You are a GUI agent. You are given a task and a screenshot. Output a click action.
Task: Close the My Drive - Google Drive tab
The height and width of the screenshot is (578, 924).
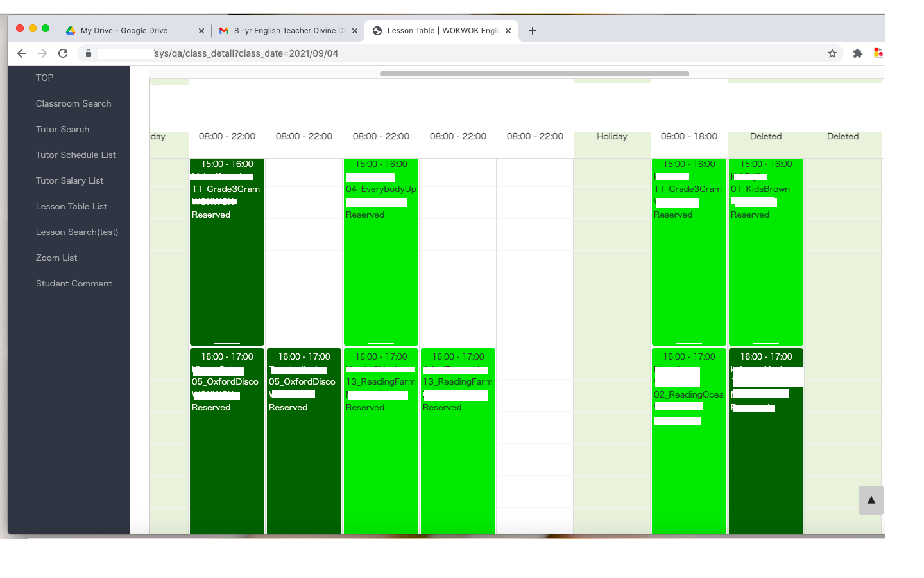click(x=201, y=31)
